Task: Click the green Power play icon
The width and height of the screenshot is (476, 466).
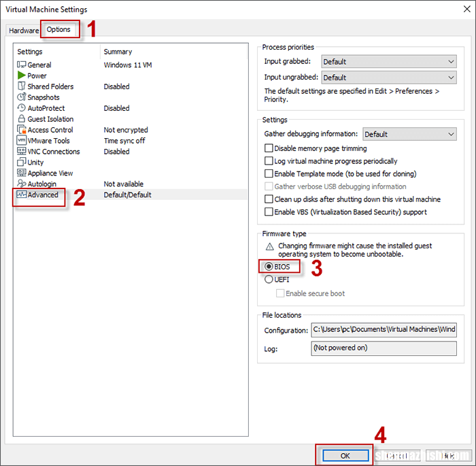Action: pos(22,76)
